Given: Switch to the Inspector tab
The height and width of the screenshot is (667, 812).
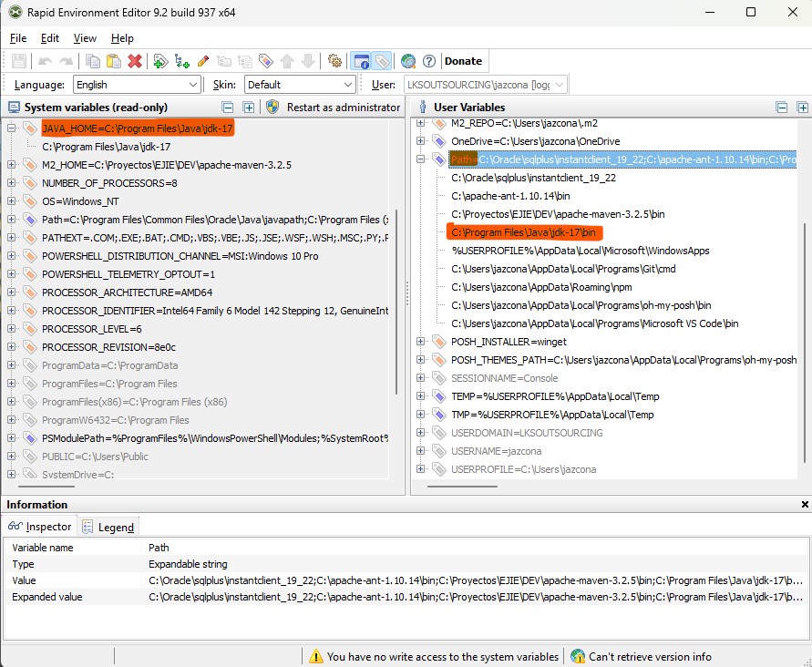Looking at the screenshot, I should click(40, 527).
